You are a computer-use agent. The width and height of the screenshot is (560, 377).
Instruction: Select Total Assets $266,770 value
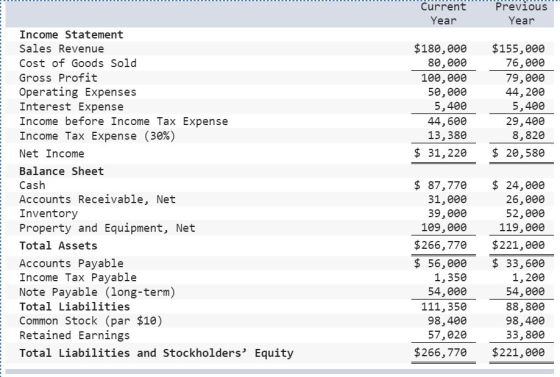(x=440, y=245)
